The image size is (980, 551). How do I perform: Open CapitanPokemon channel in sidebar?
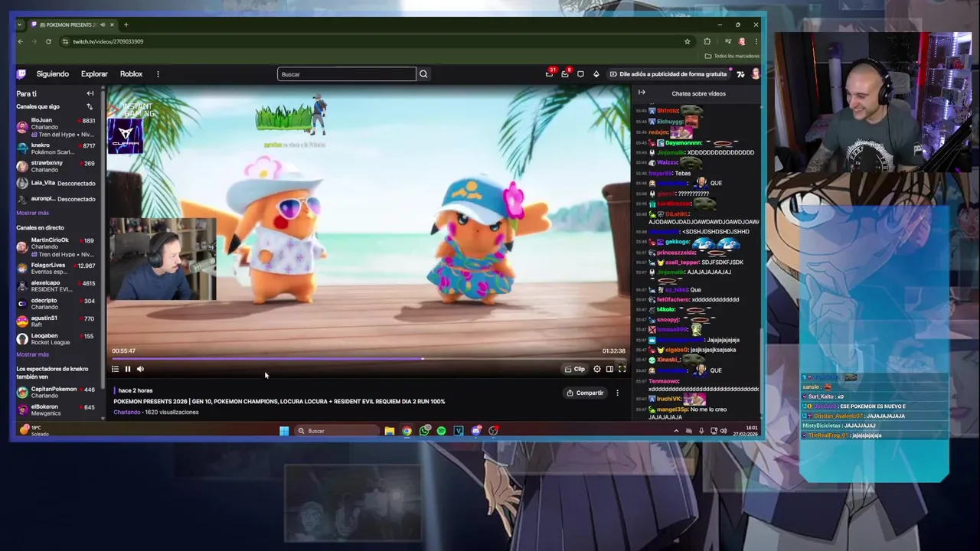coord(55,392)
